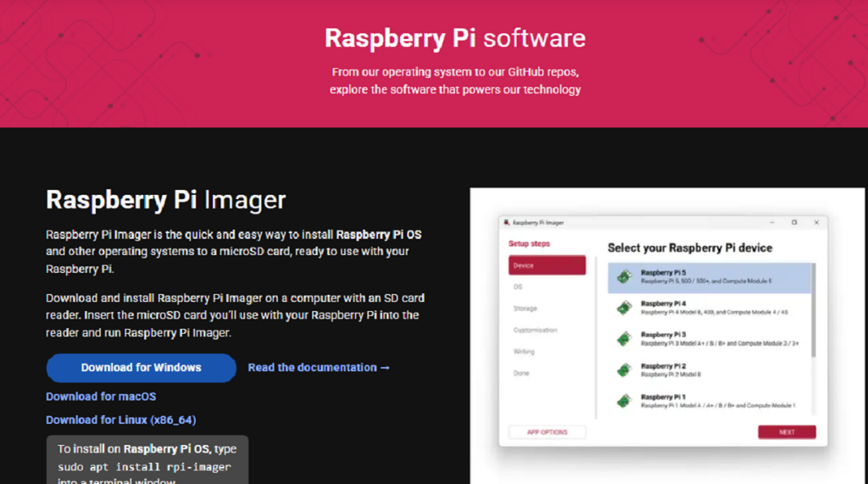Select the OS step in Imager sidebar

pos(518,287)
